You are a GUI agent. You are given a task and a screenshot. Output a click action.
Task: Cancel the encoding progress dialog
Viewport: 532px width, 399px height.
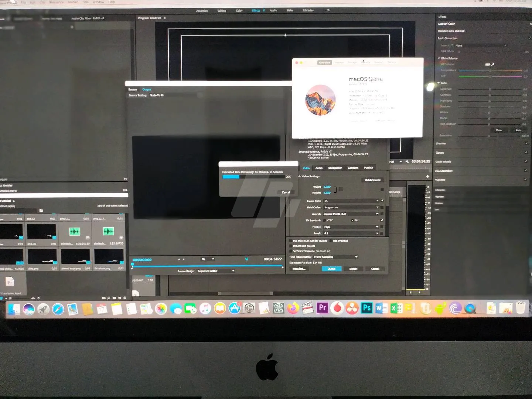(x=286, y=192)
